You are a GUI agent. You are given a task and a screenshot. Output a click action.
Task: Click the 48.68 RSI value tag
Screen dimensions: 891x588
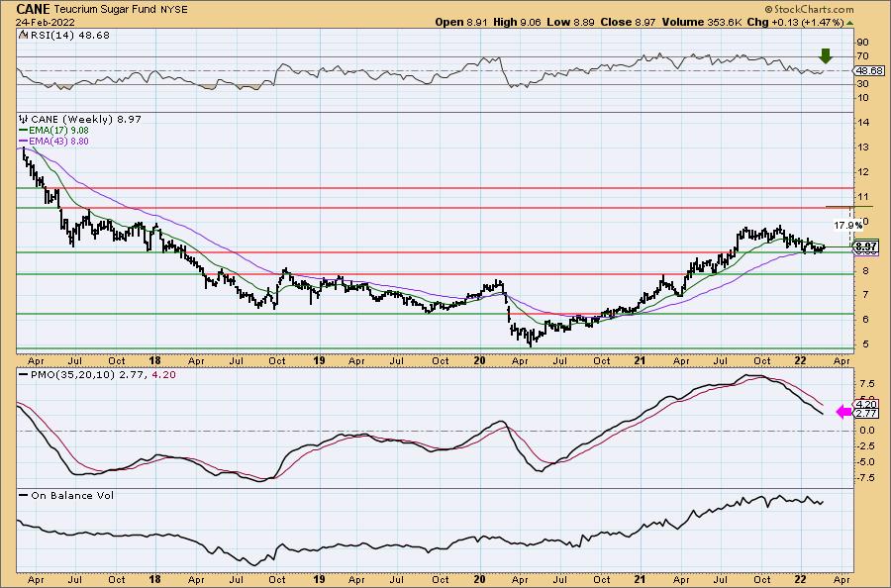click(x=869, y=70)
